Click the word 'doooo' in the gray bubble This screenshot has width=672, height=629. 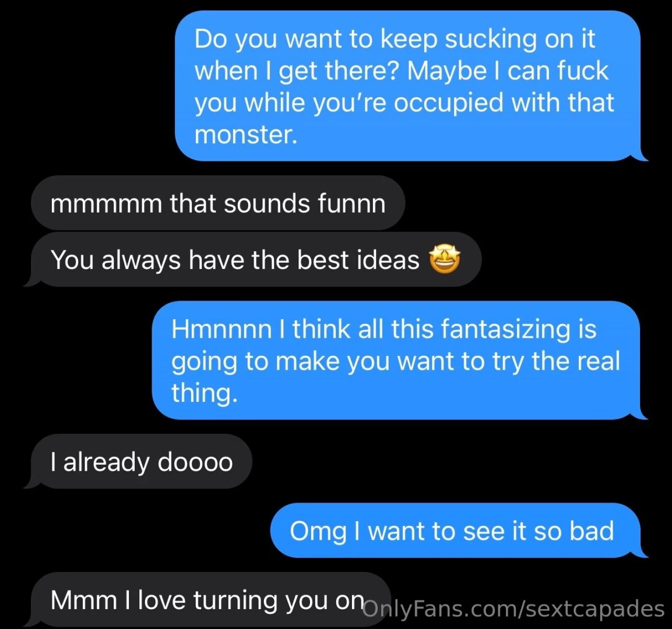point(195,462)
